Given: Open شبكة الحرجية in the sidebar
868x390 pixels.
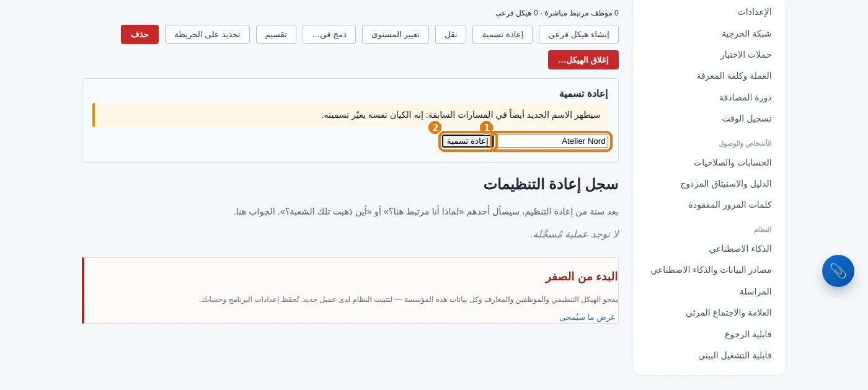Looking at the screenshot, I should pyautogui.click(x=746, y=33).
